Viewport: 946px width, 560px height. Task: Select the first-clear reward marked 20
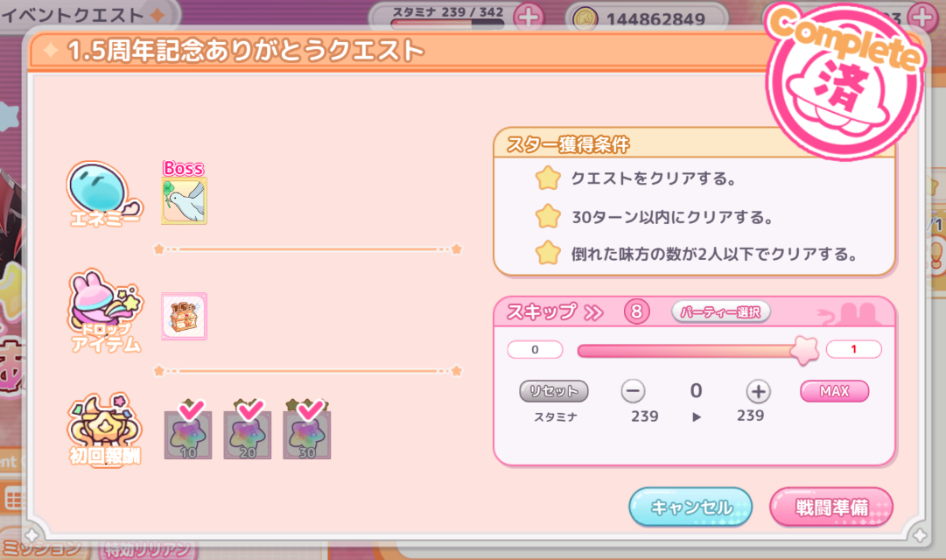click(247, 435)
